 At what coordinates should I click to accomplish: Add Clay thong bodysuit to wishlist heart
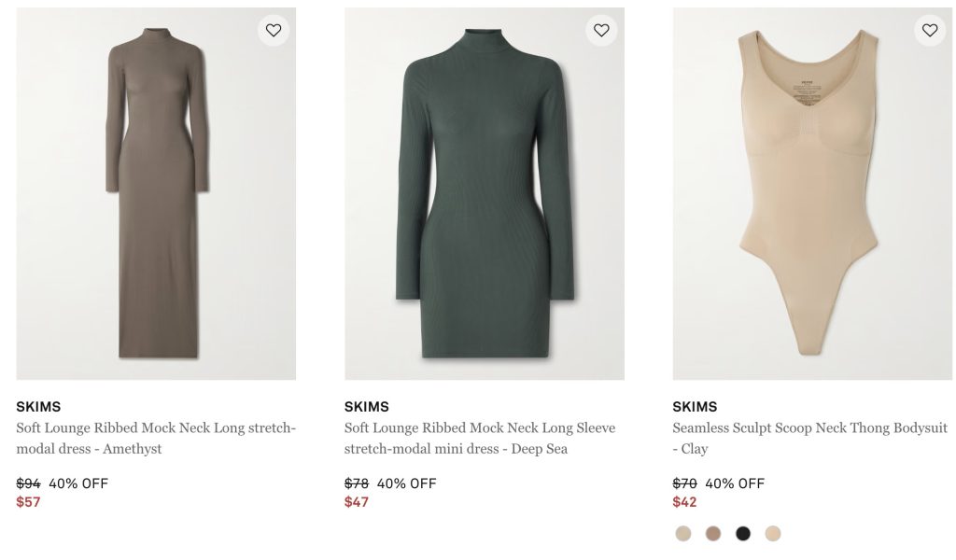tap(930, 30)
